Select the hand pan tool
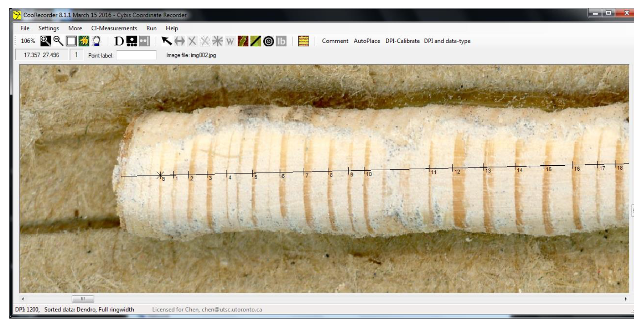This screenshot has height=327, width=644. 97,41
